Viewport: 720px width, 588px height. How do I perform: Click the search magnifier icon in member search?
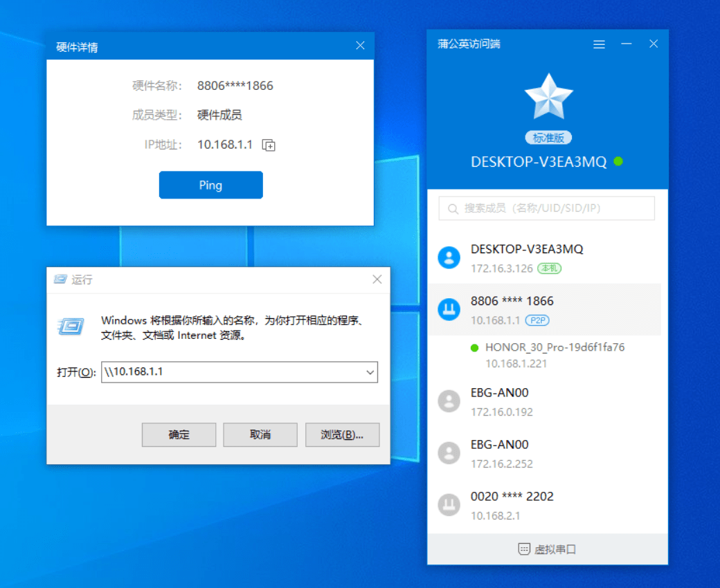pos(453,208)
